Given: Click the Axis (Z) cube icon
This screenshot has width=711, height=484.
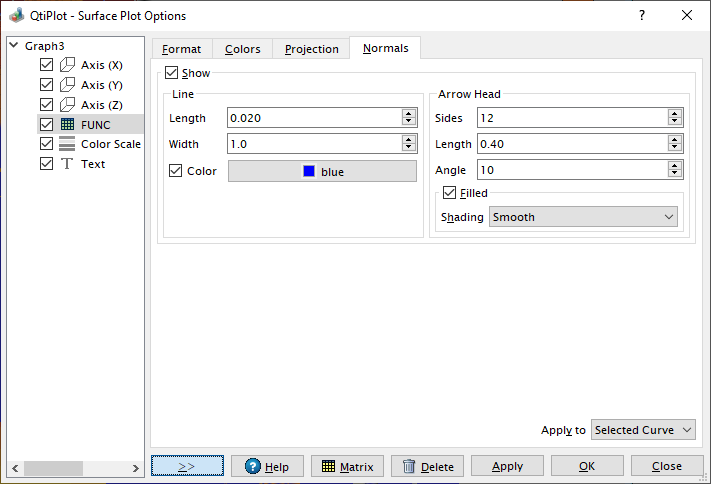Looking at the screenshot, I should click(67, 104).
